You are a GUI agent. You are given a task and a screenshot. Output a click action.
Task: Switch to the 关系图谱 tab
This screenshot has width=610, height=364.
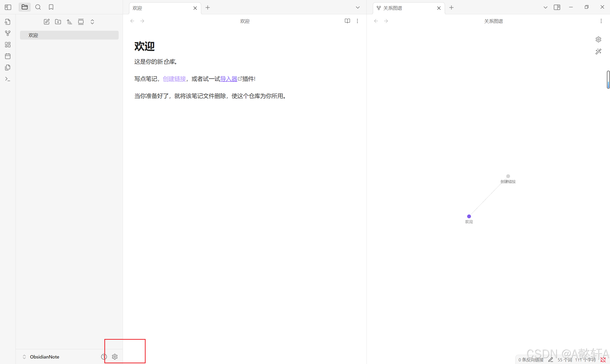tap(392, 8)
